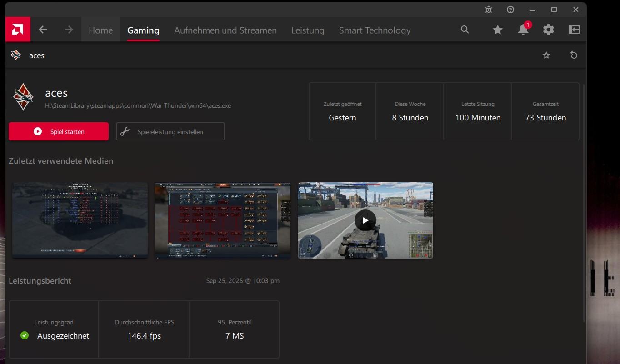Click the Spiel starten button
Screen dimensions: 620x364
[59, 131]
